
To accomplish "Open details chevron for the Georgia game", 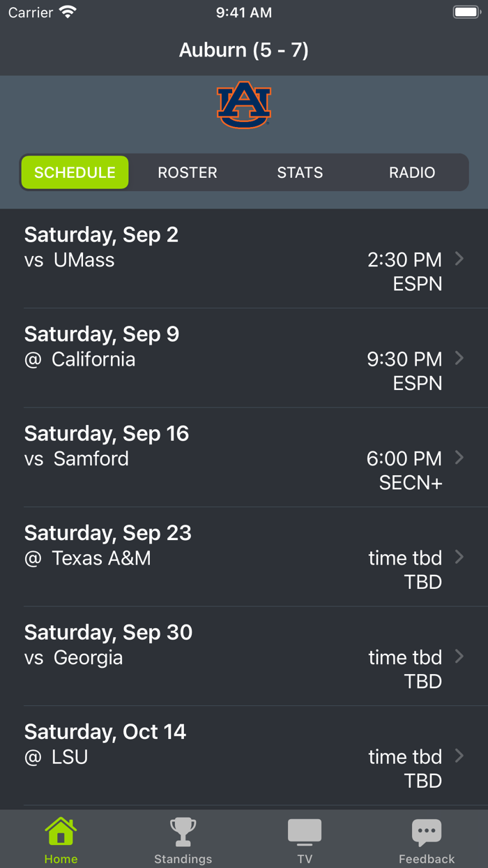I will coord(459,656).
